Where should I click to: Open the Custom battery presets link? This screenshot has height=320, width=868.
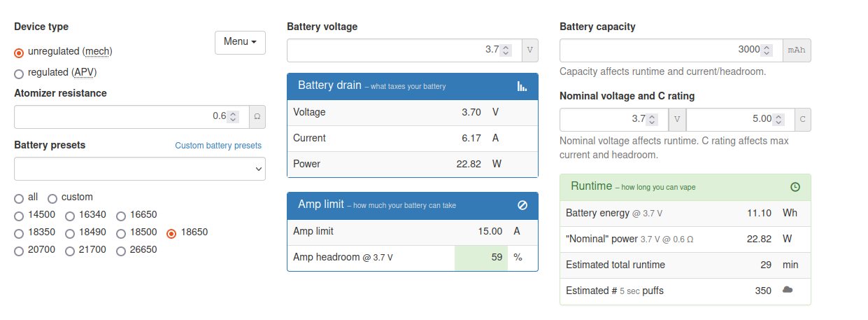click(218, 146)
